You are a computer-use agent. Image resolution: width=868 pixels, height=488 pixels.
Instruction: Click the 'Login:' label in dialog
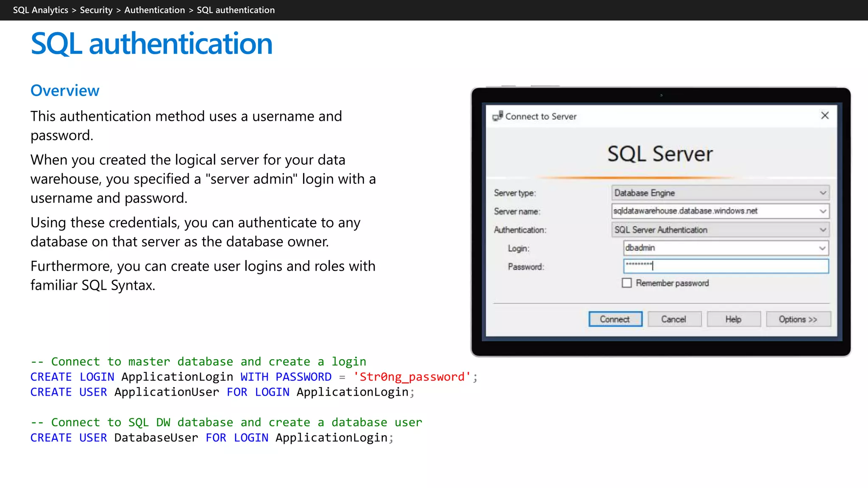point(519,249)
